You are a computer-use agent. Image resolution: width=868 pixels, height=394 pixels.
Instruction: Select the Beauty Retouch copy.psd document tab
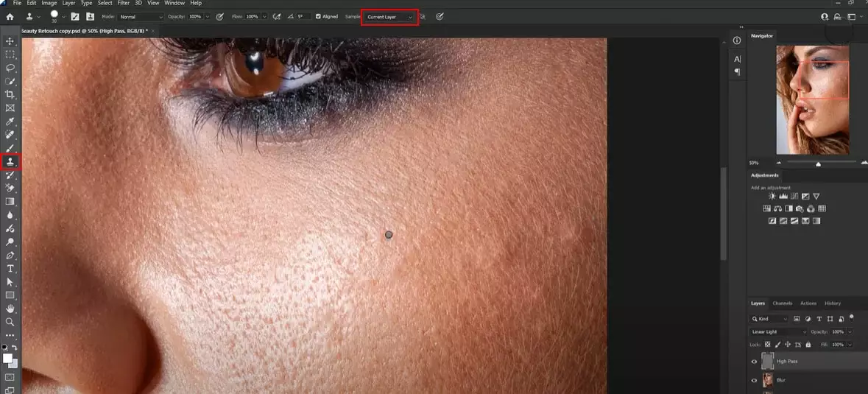coord(84,31)
